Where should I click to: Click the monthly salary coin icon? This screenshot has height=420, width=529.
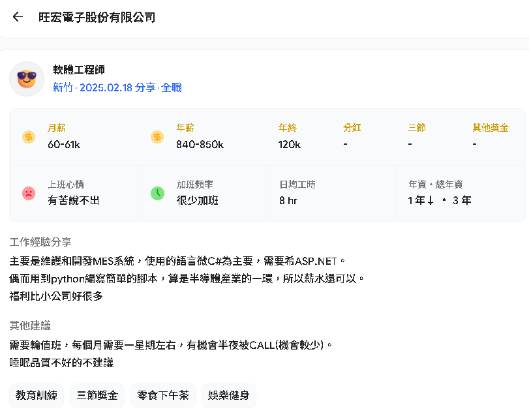(x=29, y=137)
